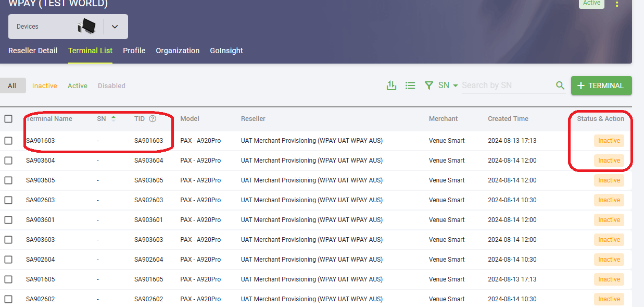Click TID cell SA901605

(x=149, y=279)
